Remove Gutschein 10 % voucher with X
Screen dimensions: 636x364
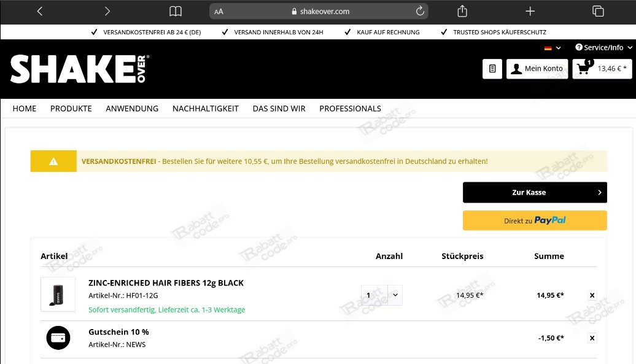point(592,338)
